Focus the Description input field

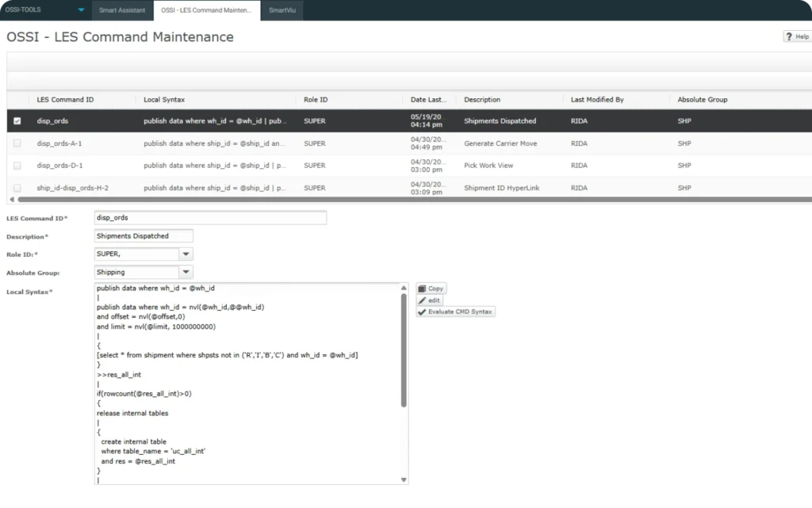click(144, 236)
